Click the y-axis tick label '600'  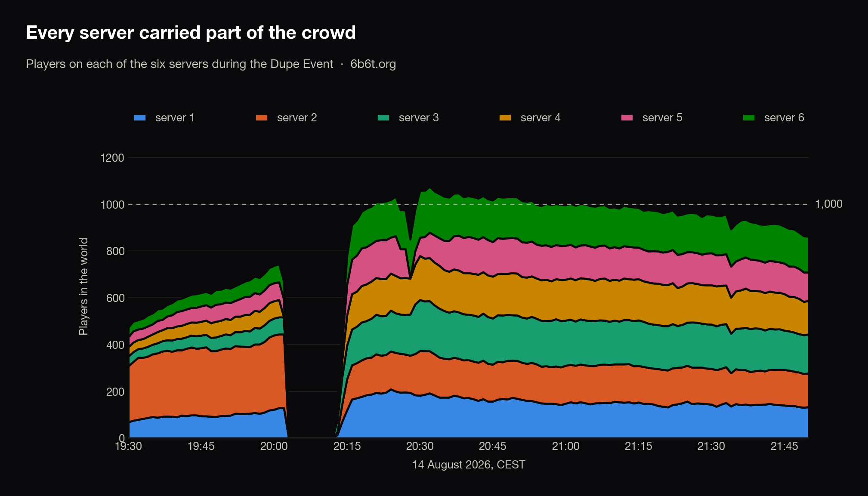click(x=115, y=298)
